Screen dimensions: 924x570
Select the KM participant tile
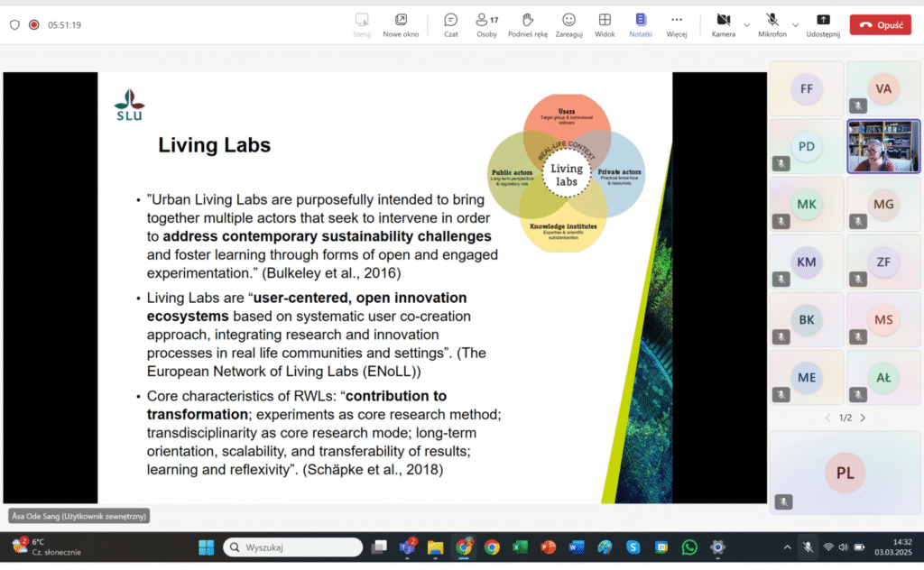point(806,262)
